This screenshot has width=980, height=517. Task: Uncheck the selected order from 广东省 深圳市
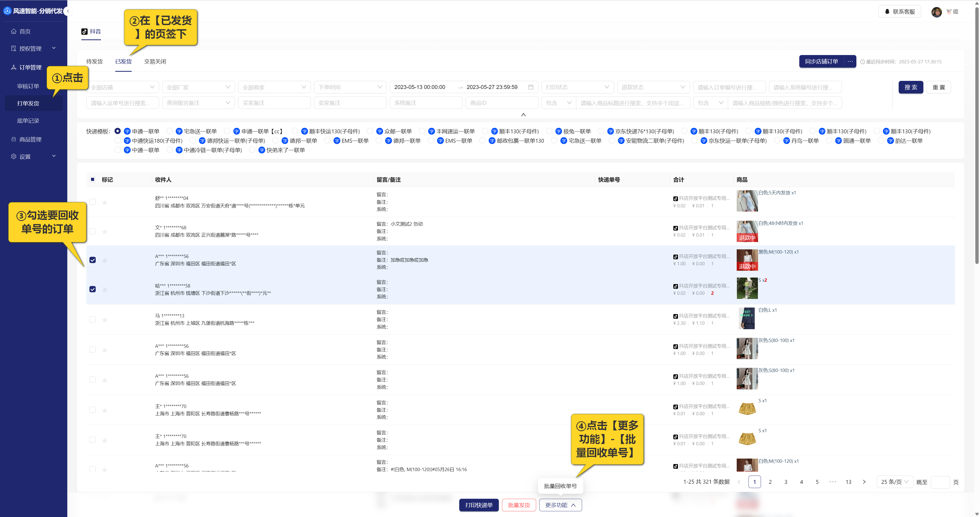pyautogui.click(x=93, y=260)
